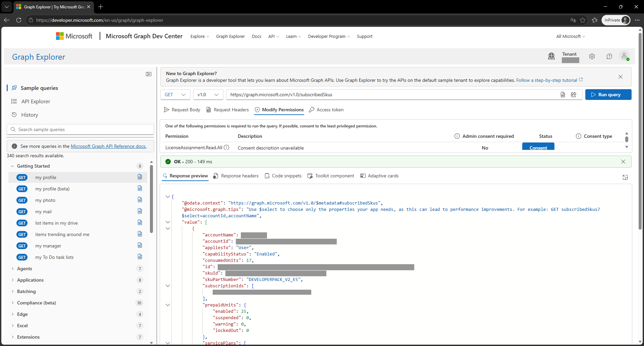
Task: Click the share query icon
Action: pyautogui.click(x=574, y=95)
